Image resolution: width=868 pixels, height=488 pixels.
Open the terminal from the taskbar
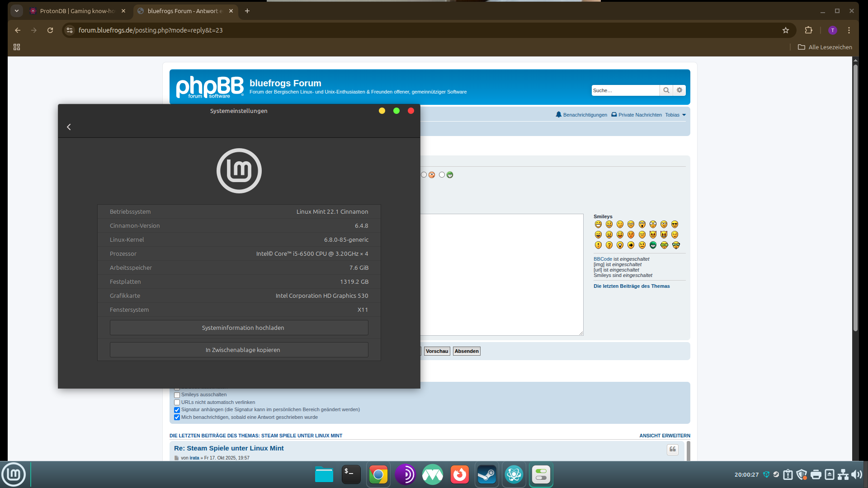pyautogui.click(x=351, y=475)
